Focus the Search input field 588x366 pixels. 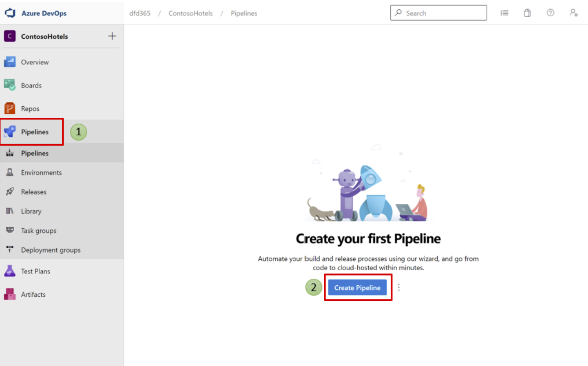438,13
